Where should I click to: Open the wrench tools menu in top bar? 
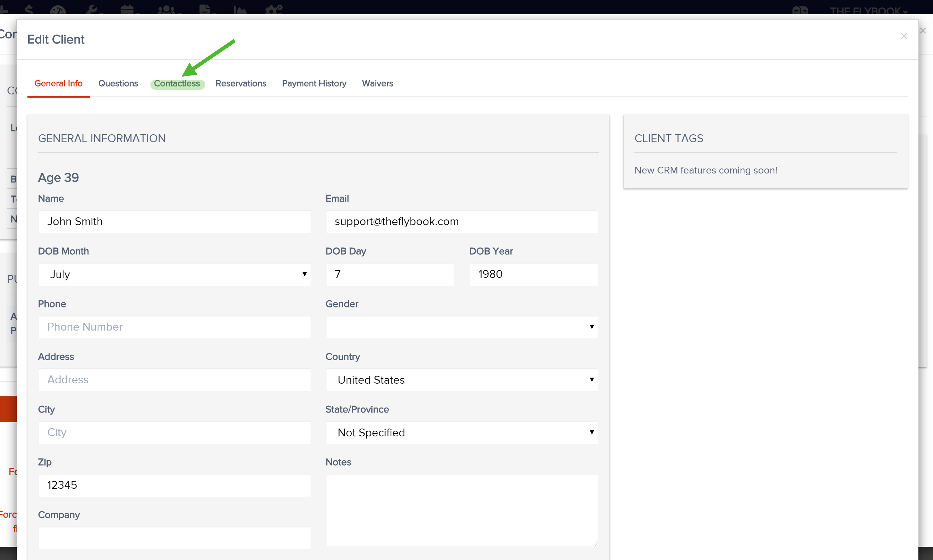coord(94,10)
